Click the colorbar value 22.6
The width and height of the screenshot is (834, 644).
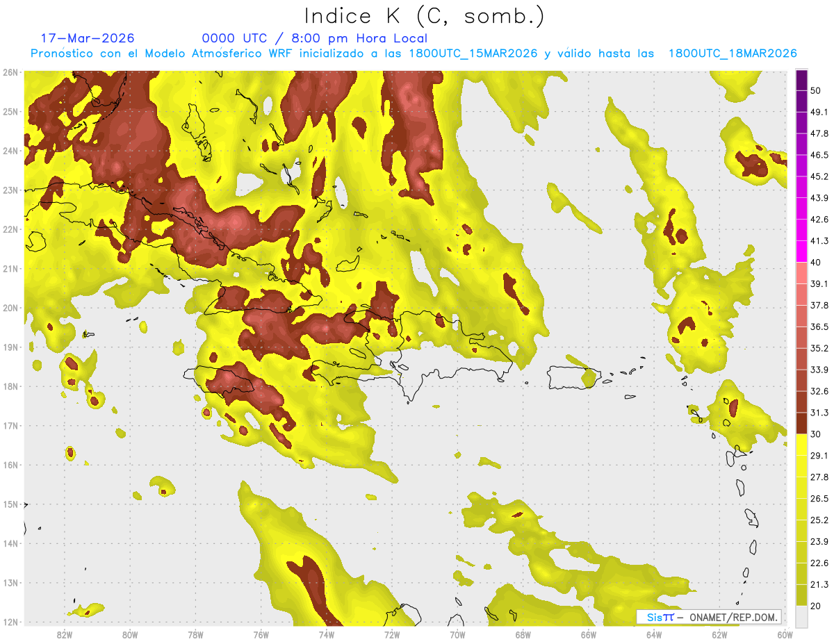click(x=819, y=563)
